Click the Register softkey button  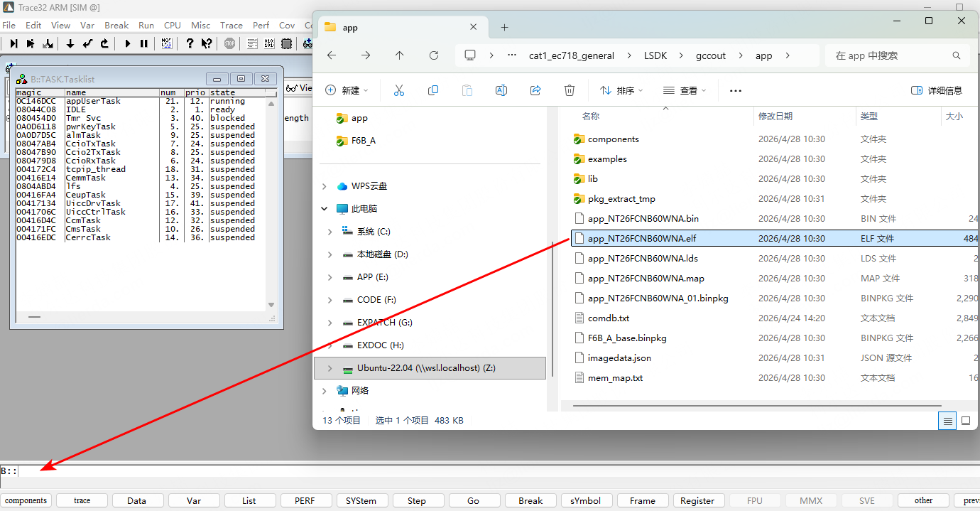(x=697, y=500)
